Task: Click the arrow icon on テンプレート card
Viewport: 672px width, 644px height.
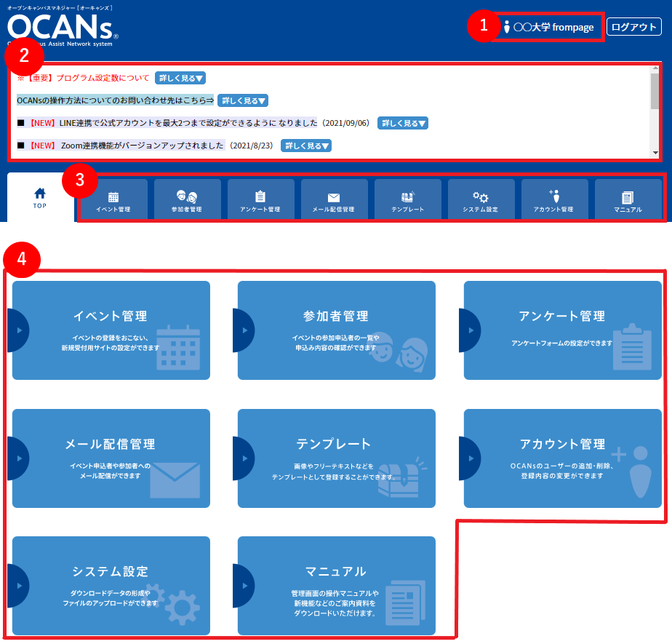Action: coord(244,458)
